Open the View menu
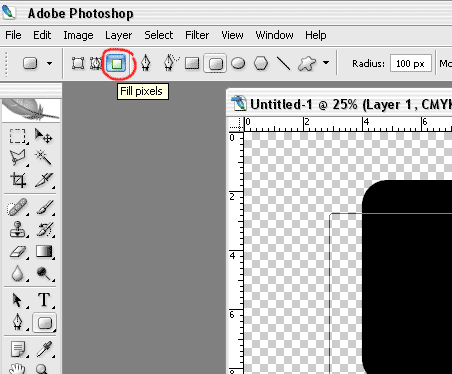The image size is (452, 374). [232, 35]
